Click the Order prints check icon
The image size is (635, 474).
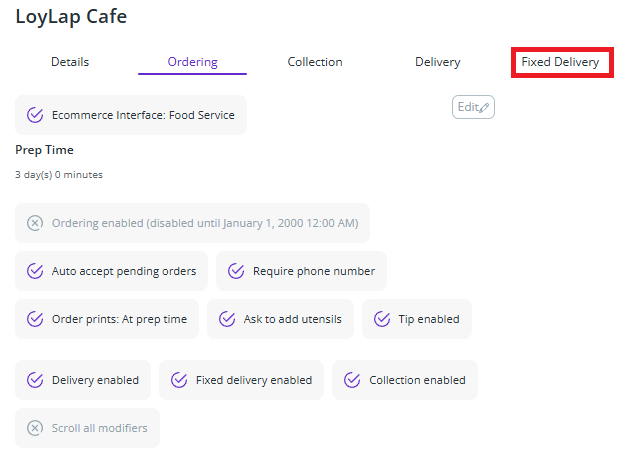tap(35, 320)
